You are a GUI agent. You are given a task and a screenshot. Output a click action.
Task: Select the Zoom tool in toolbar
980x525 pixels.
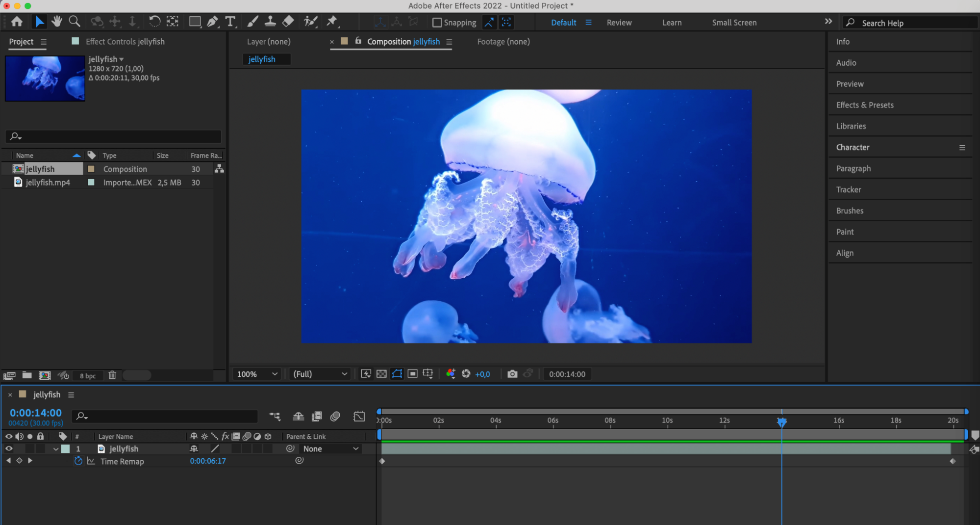pos(75,22)
